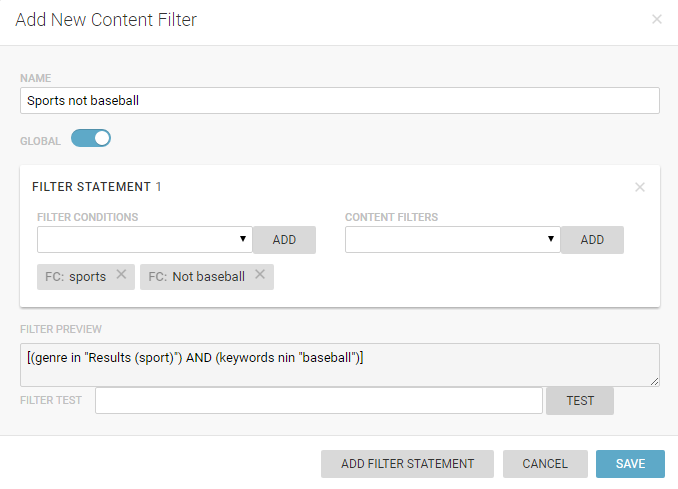Click Add next to Filter Conditions

point(284,240)
